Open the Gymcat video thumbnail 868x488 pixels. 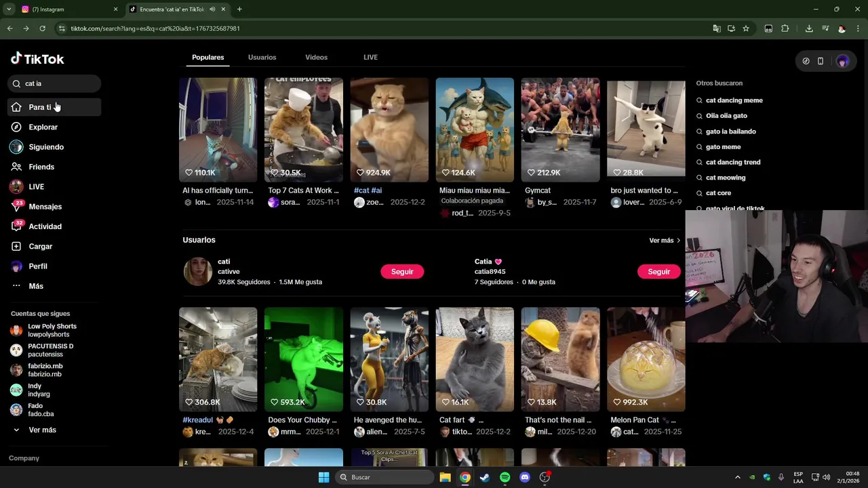[x=560, y=129]
